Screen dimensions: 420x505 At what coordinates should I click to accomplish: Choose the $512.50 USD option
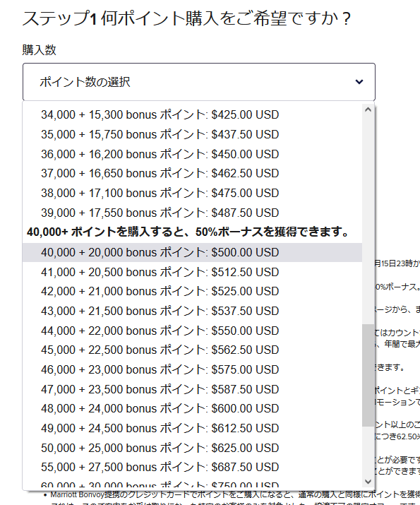click(x=192, y=272)
